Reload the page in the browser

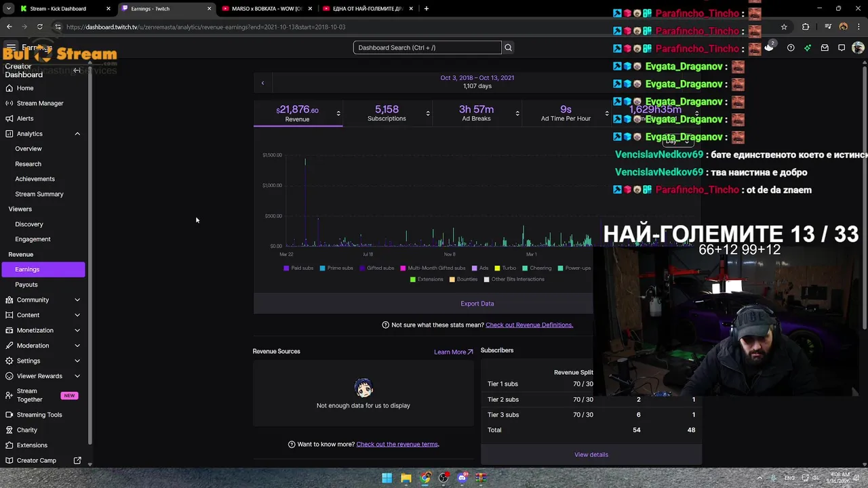40,27
